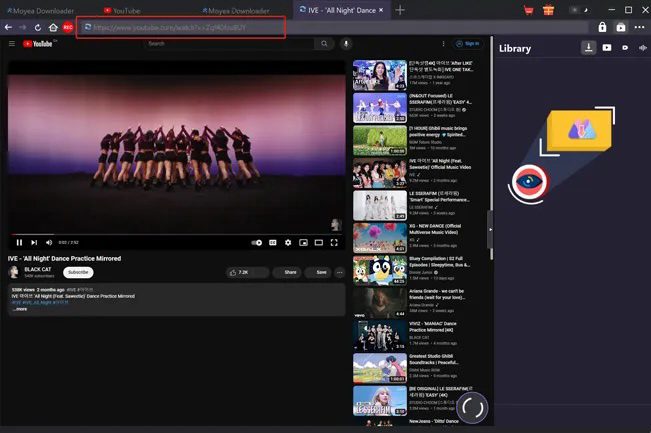This screenshot has height=433, width=651.
Task: Open new browser tab with plus
Action: click(400, 10)
